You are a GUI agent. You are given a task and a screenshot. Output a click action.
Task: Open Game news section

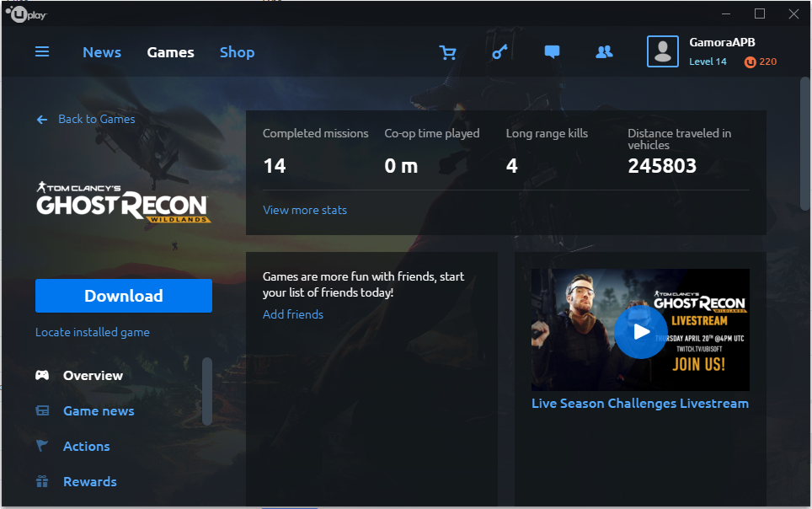point(99,411)
